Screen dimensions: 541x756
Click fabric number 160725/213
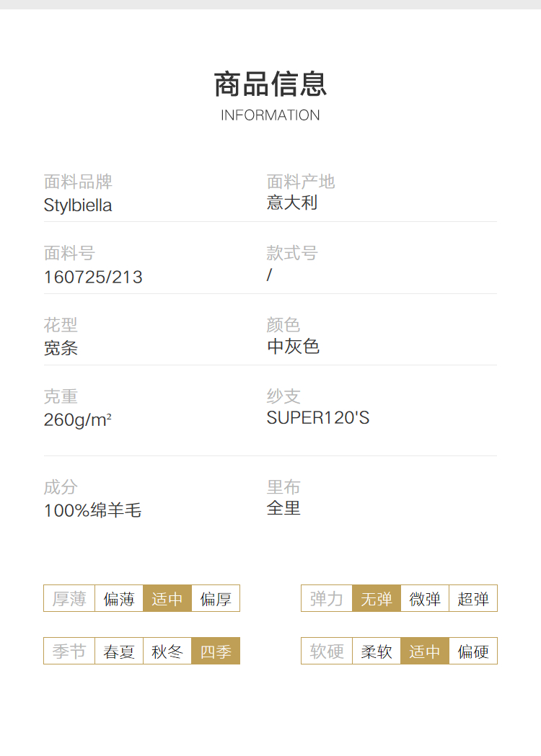click(93, 277)
